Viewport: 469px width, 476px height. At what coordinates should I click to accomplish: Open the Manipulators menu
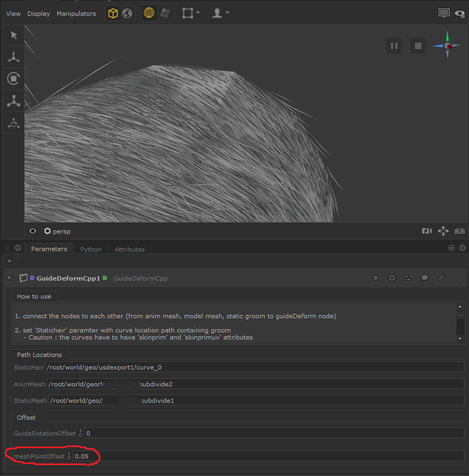tap(76, 14)
